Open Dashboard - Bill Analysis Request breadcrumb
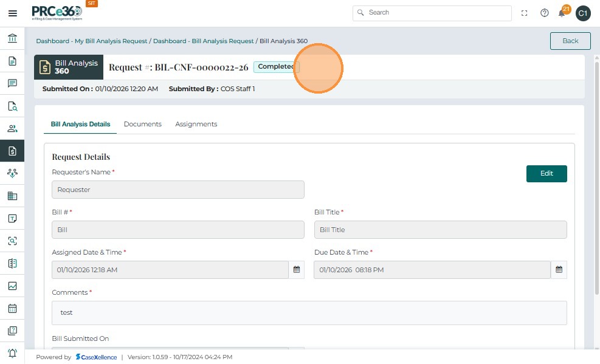Viewport: 600px width, 364px height. (203, 41)
